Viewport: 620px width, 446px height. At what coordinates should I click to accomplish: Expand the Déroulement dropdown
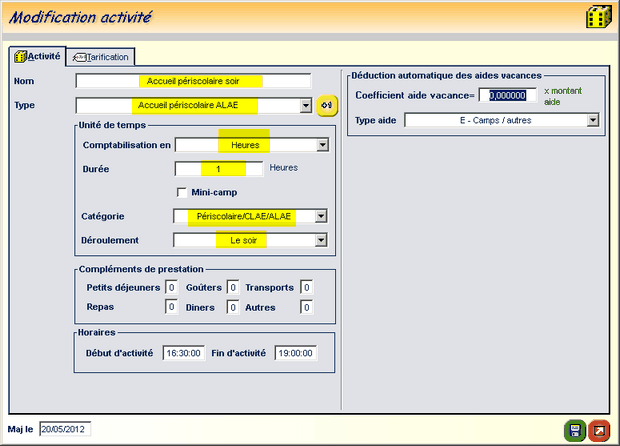[319, 240]
